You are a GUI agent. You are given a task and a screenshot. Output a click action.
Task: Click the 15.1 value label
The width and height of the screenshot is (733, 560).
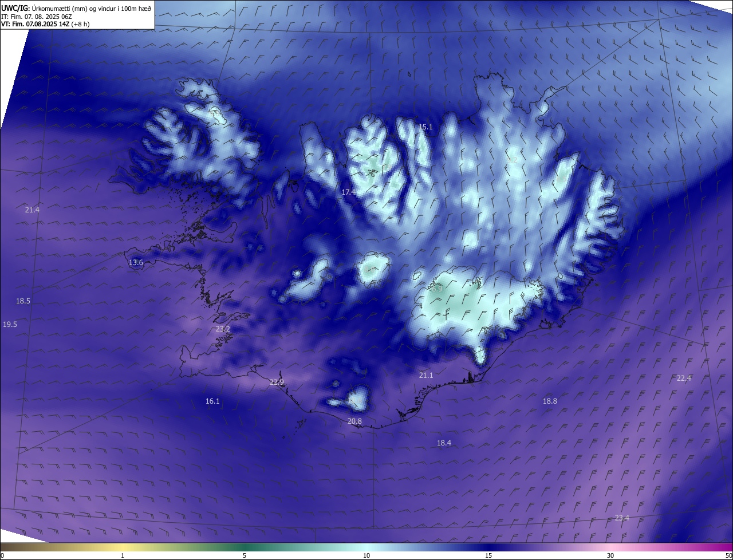coord(425,127)
